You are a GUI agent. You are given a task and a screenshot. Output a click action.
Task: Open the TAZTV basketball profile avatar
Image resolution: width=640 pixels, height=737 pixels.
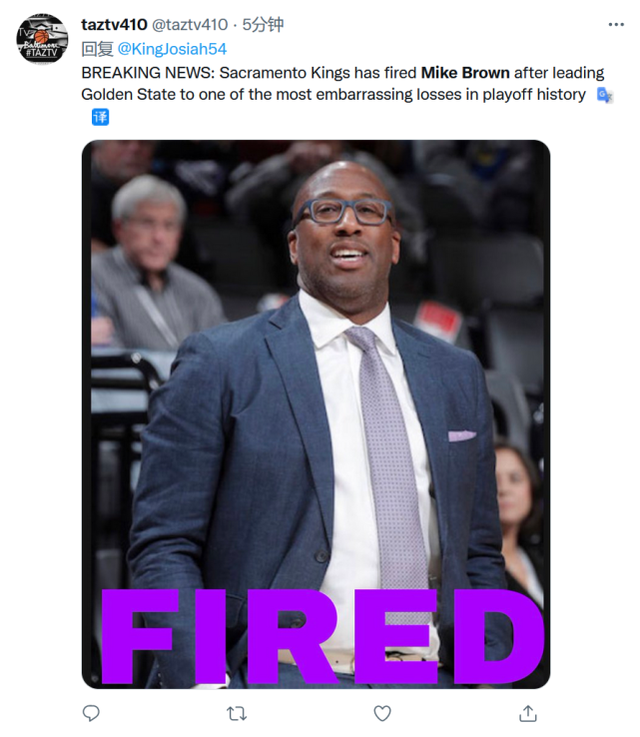coord(42,39)
